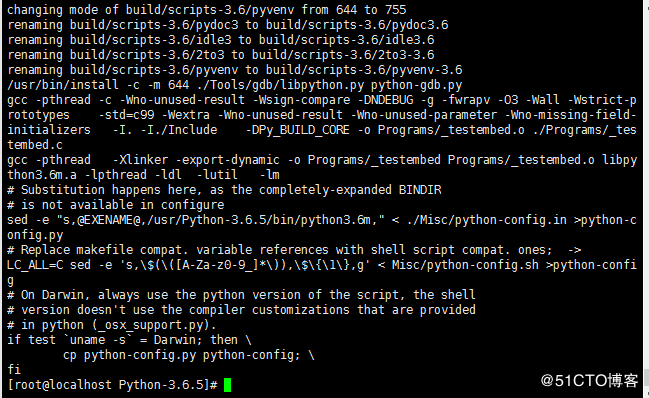This screenshot has width=649, height=398.
Task: Click the vertical scrollbar thumb at the right edge
Action: point(646,377)
